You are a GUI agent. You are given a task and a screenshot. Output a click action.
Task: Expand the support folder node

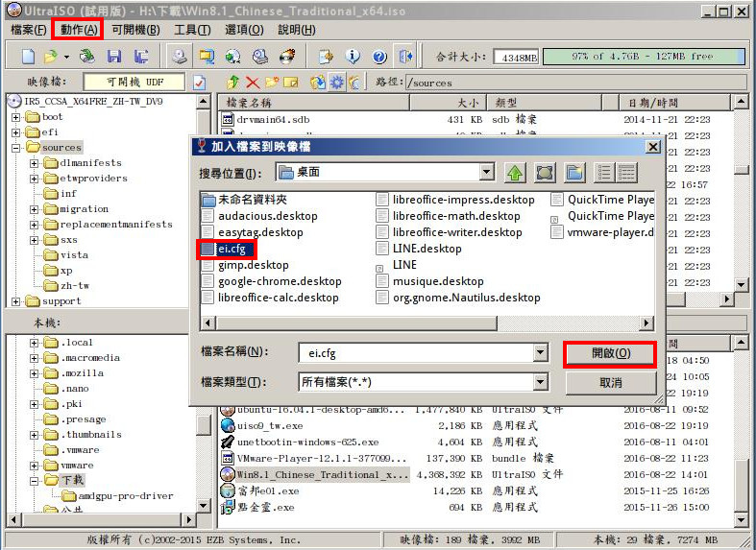click(16, 302)
